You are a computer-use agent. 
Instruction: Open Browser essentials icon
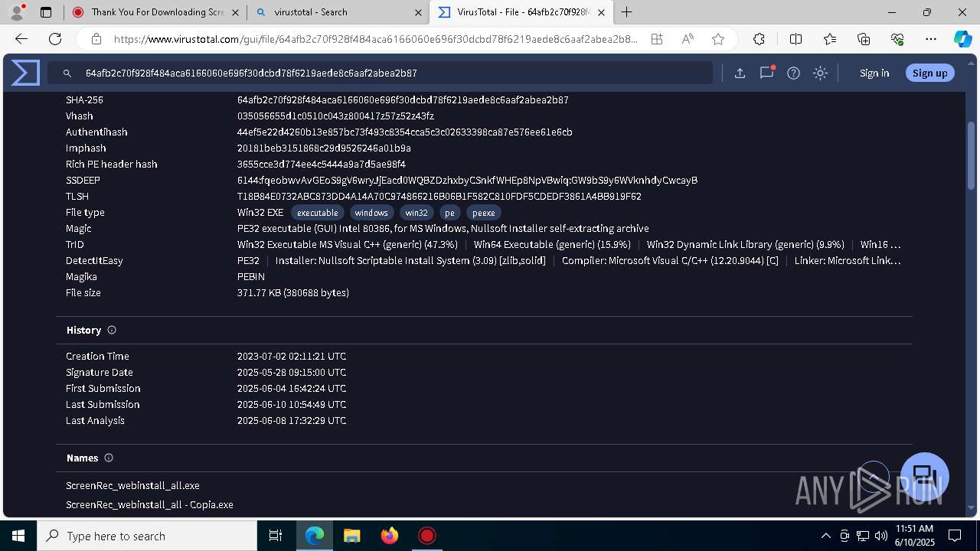897,39
